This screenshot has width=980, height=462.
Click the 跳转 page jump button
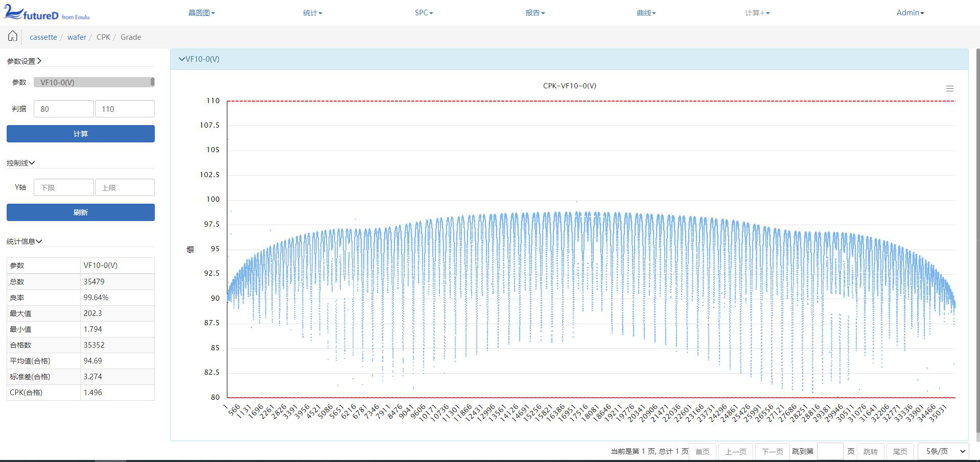tap(870, 451)
